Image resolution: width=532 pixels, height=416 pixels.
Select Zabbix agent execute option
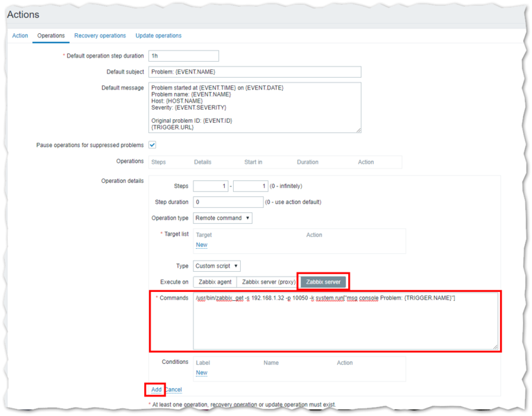click(x=215, y=282)
